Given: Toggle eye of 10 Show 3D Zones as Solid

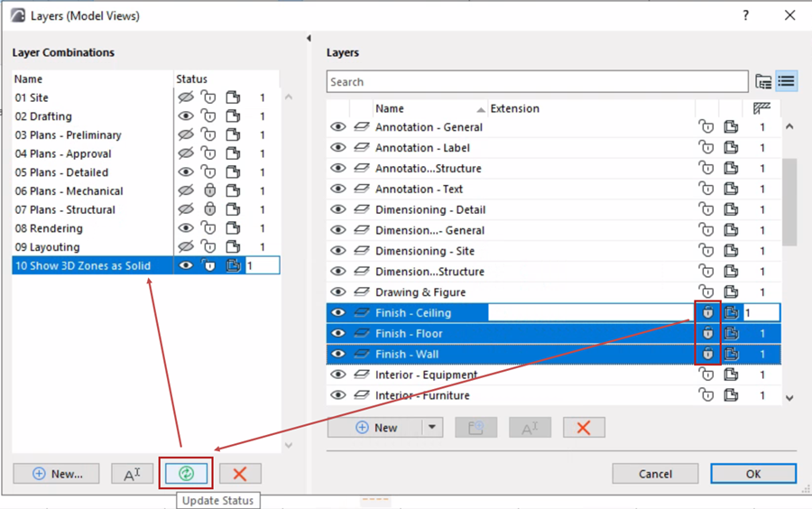Looking at the screenshot, I should click(185, 265).
